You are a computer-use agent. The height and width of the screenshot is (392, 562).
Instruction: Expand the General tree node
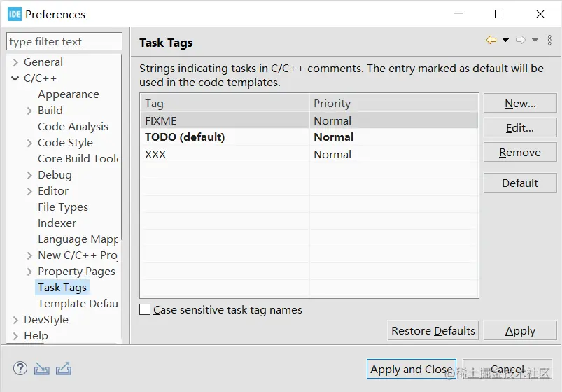click(15, 62)
